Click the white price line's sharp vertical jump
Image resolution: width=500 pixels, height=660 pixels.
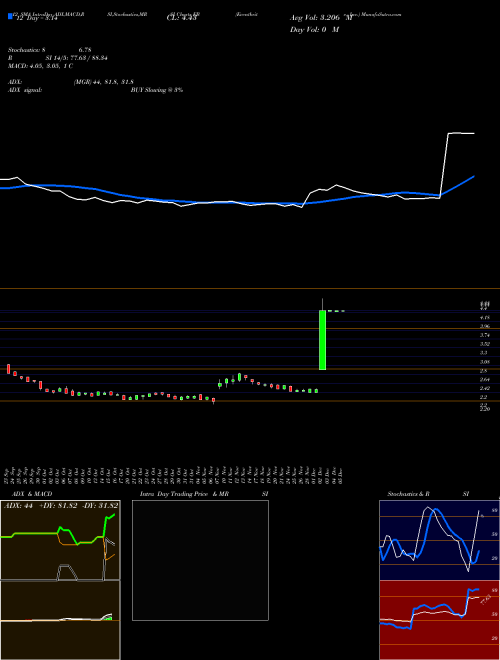click(x=444, y=165)
